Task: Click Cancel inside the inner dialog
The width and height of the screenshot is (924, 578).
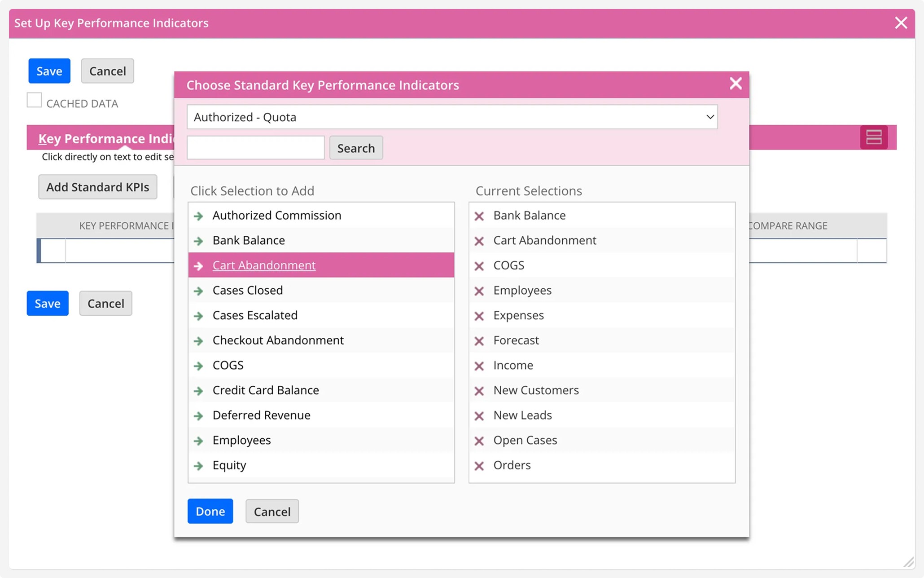Action: pos(272,511)
